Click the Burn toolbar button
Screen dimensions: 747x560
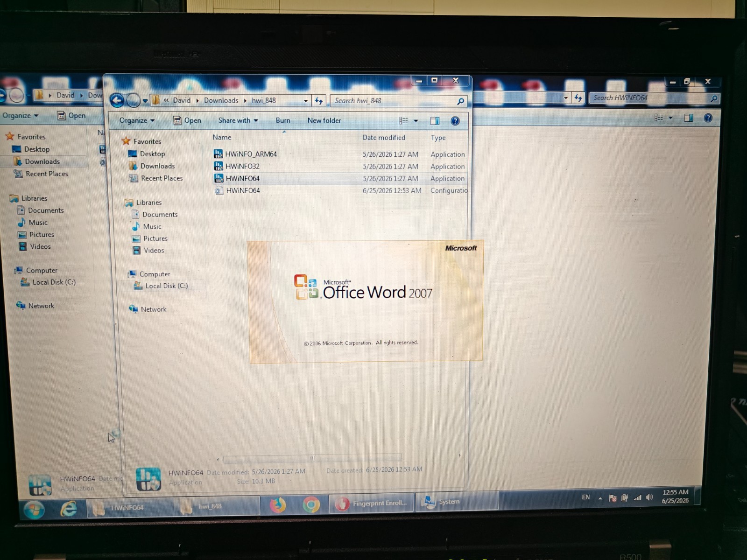tap(283, 120)
